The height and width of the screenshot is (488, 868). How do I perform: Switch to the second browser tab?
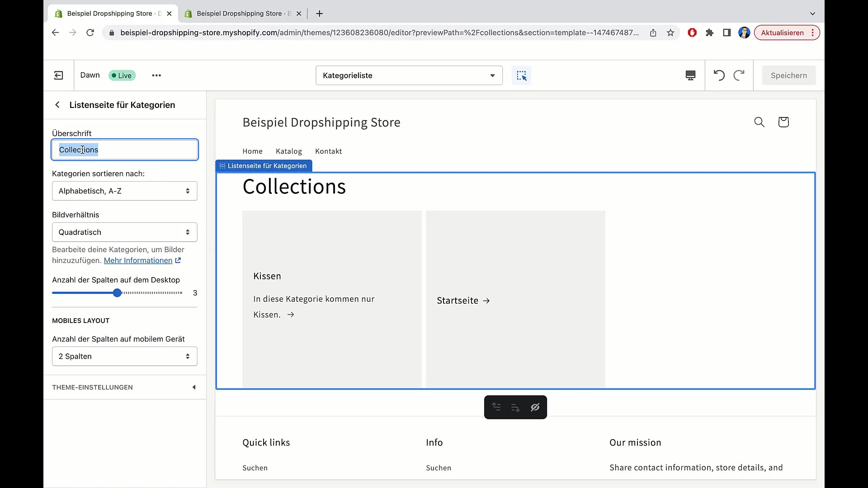pos(242,14)
